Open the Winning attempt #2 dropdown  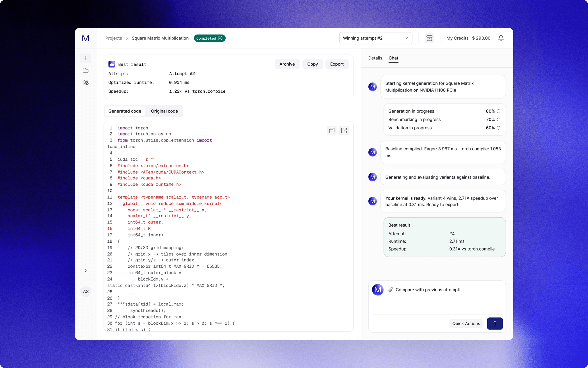(375, 38)
